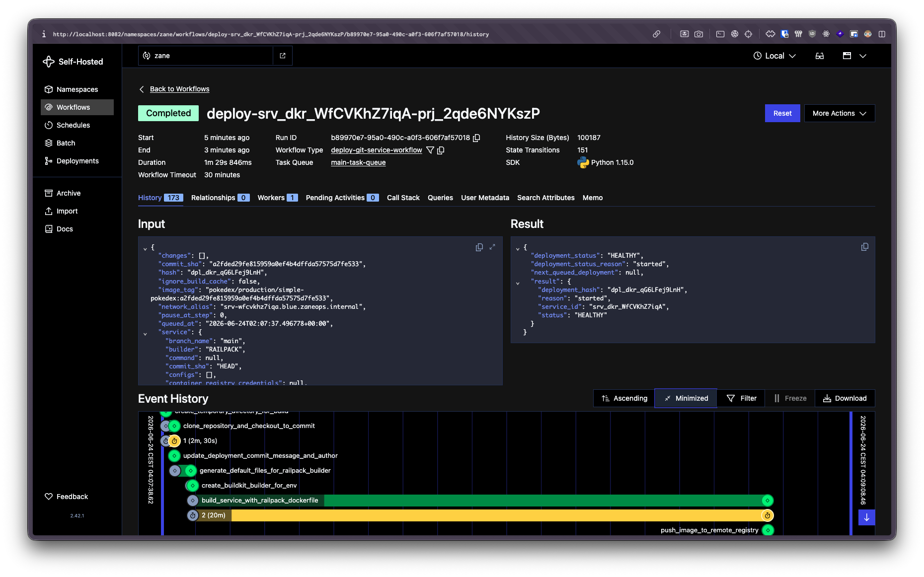Collapse the root Input JSON object
The height and width of the screenshot is (577, 924).
pyautogui.click(x=145, y=248)
